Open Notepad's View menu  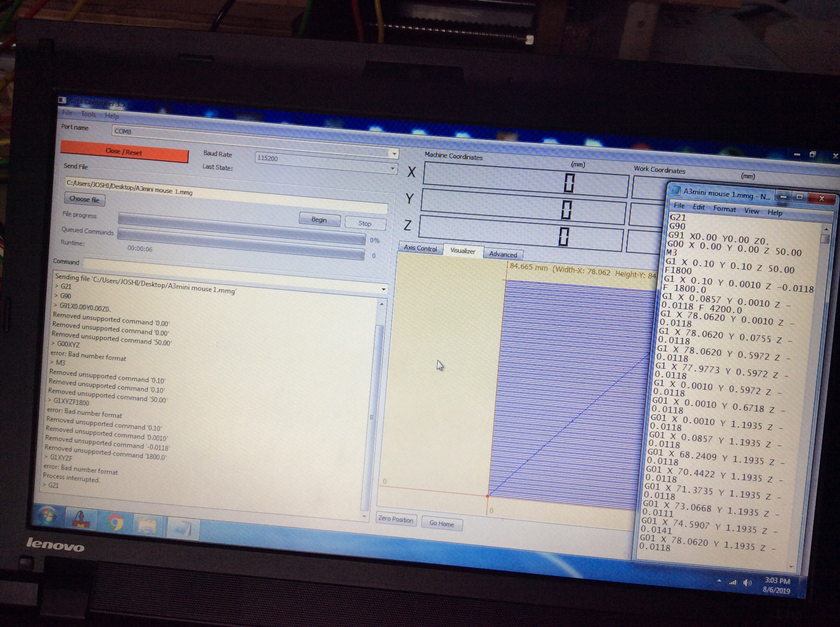(x=752, y=211)
